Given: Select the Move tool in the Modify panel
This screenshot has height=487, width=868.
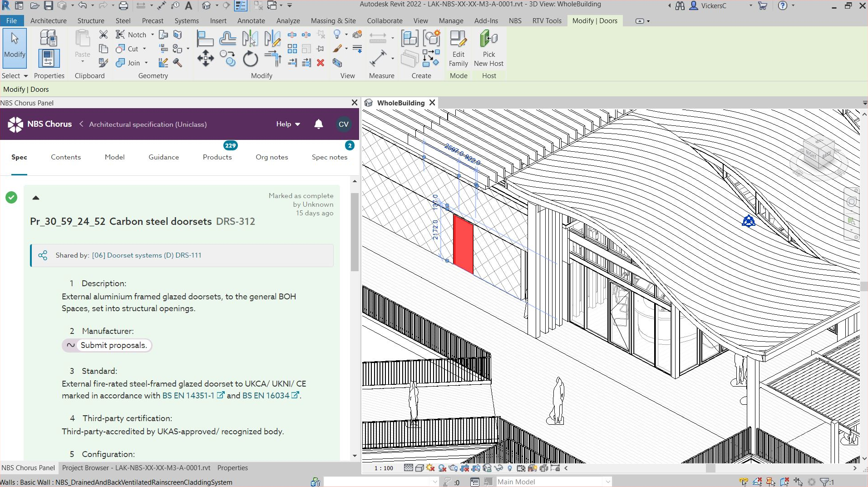Looking at the screenshot, I should [x=205, y=58].
